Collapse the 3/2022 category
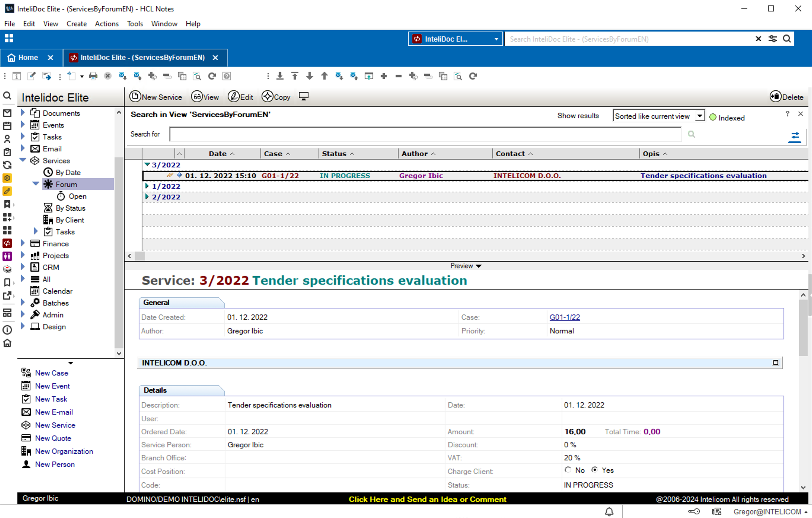 (x=147, y=165)
